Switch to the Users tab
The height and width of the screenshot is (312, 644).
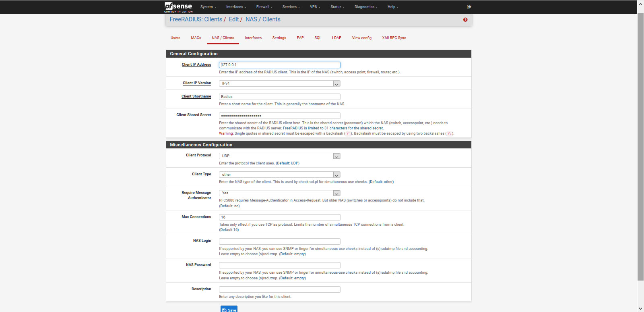175,38
